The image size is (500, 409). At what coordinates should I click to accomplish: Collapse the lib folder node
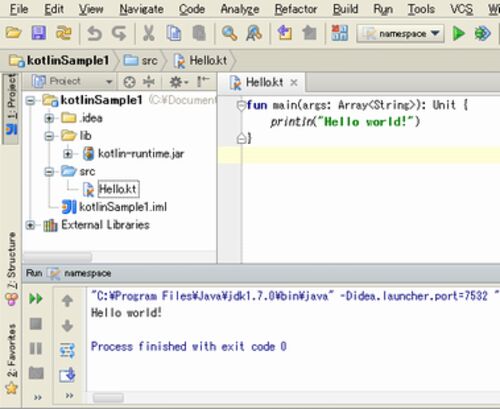(49, 136)
